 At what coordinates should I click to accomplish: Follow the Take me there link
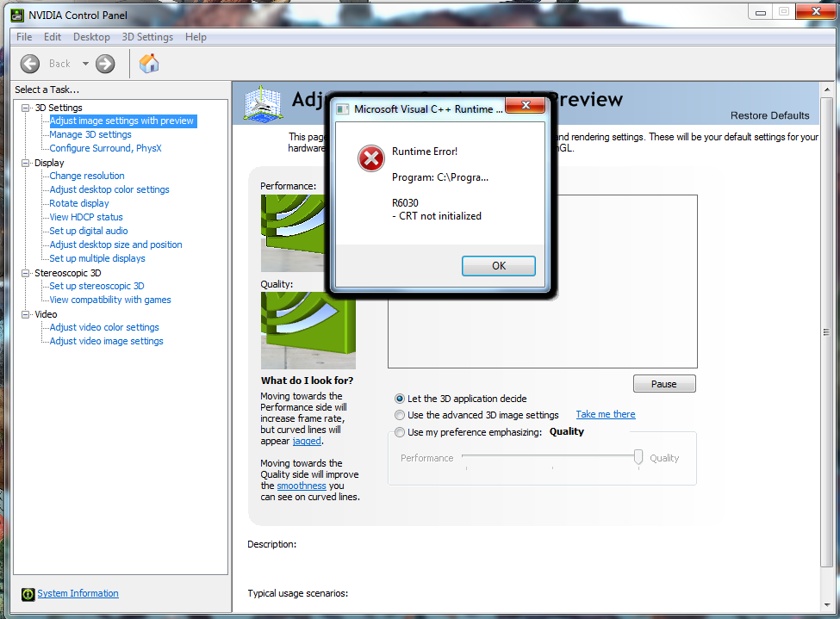point(606,414)
